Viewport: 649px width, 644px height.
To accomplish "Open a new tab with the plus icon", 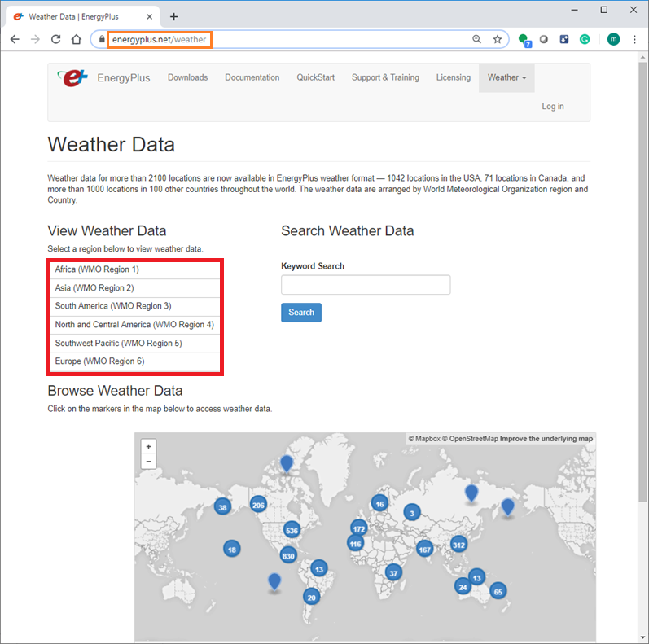I will (x=173, y=16).
